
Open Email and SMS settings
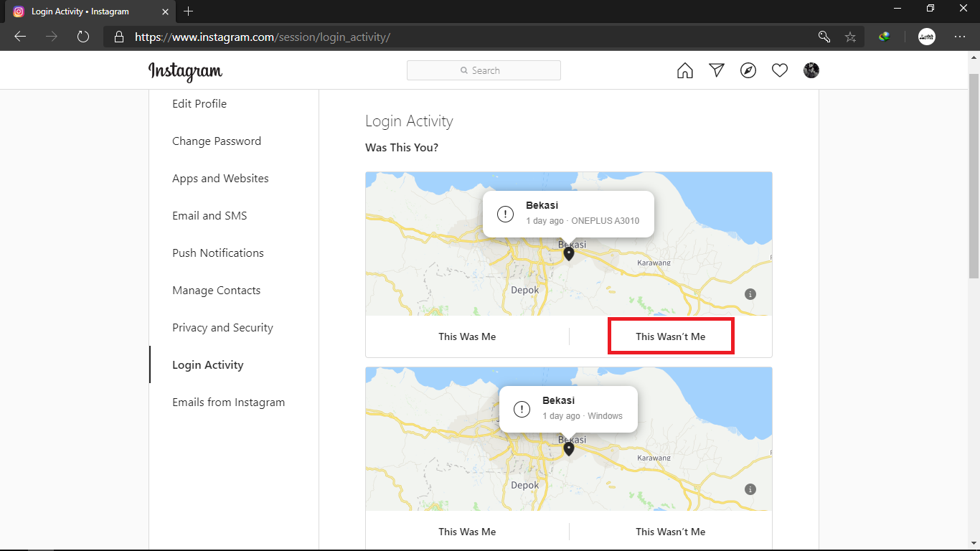209,216
